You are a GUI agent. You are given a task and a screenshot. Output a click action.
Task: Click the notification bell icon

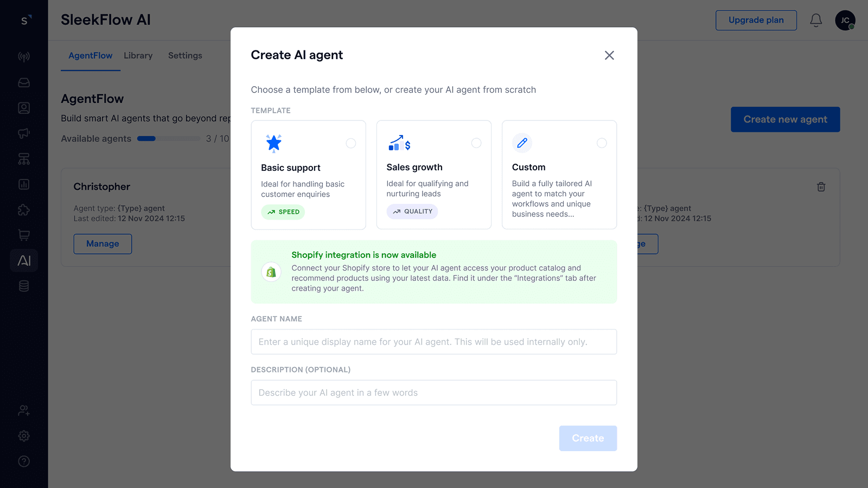point(815,20)
